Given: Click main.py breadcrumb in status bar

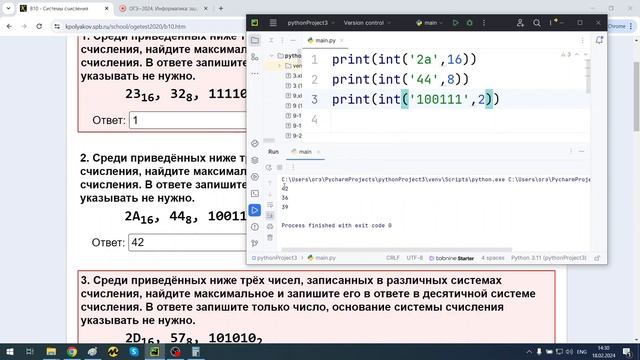Looking at the screenshot, I should [322, 258].
